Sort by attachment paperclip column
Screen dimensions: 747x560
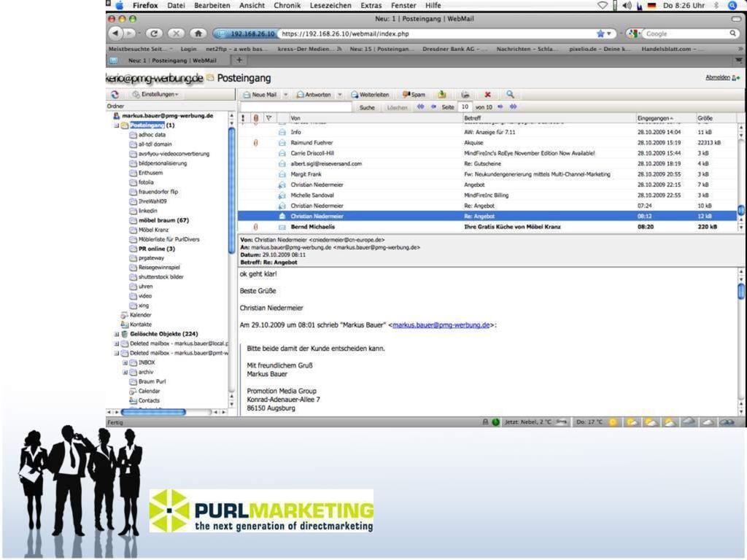(256, 117)
